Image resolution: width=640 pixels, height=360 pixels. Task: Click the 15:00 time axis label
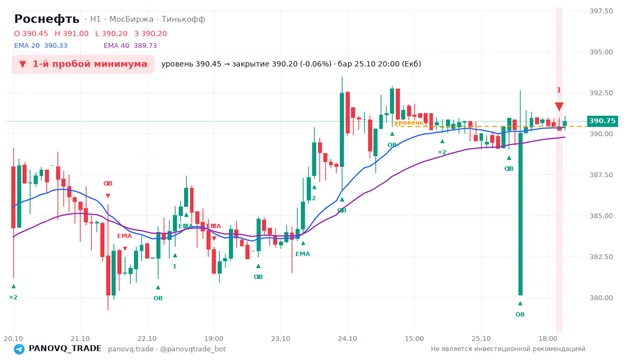(x=414, y=339)
